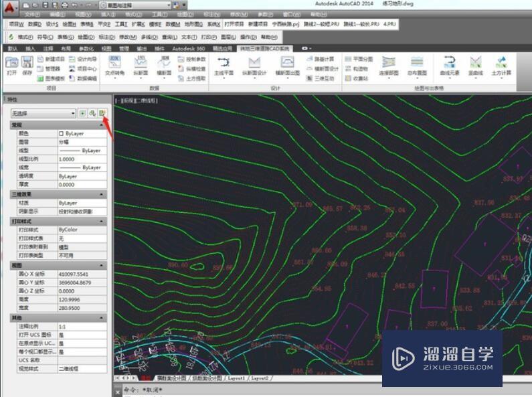Image resolution: width=532 pixels, height=397 pixels.
Task: Open the 文件(F) menu
Action: [x=32, y=15]
